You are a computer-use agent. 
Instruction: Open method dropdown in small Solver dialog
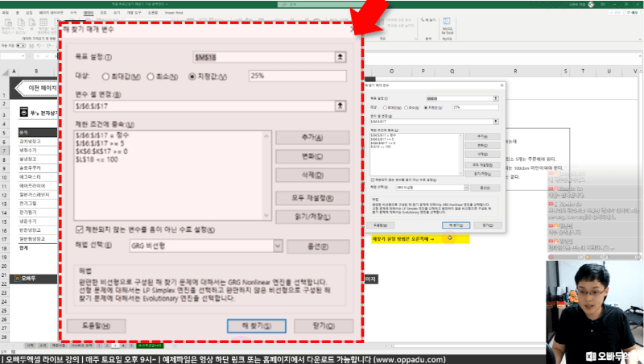[466, 188]
